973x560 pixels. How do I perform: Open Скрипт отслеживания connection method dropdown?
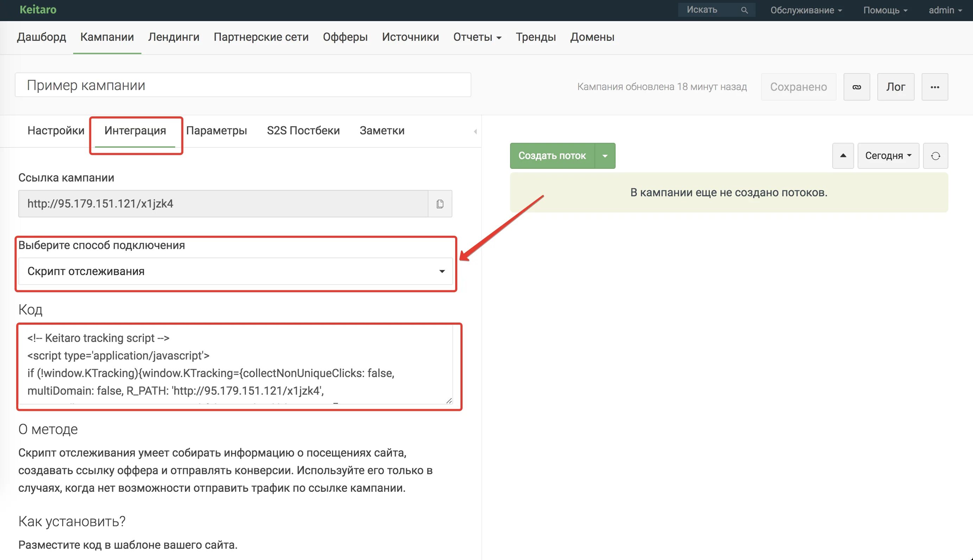(x=235, y=271)
